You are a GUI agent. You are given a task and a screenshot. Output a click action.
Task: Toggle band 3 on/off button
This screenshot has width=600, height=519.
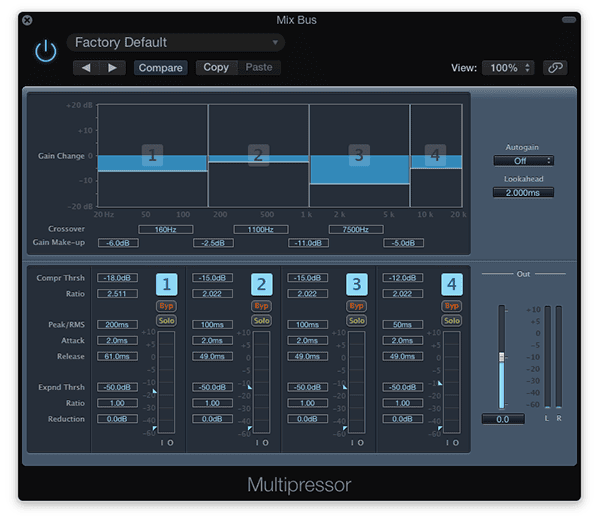(x=357, y=284)
